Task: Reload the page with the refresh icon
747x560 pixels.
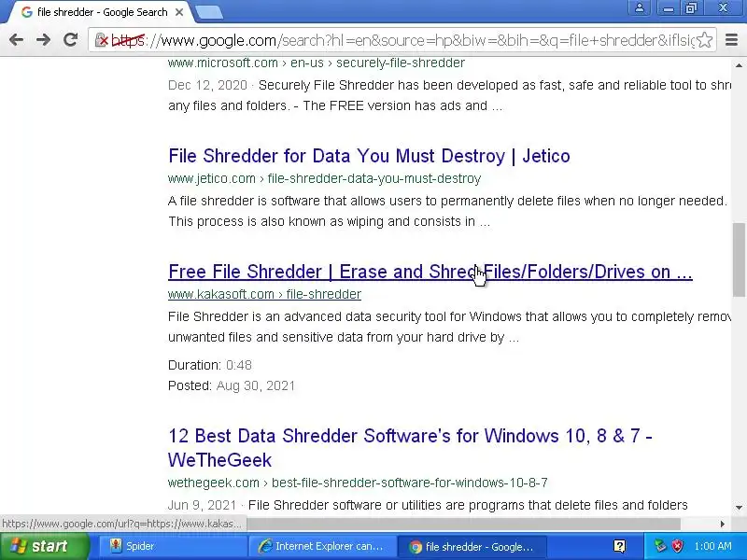Action: (x=71, y=40)
